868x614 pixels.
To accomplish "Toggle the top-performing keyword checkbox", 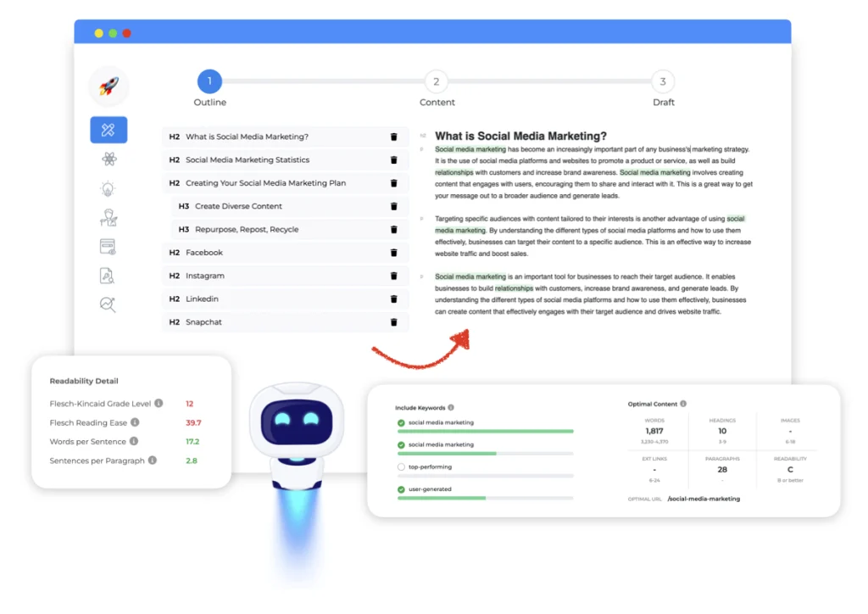I will click(x=401, y=467).
